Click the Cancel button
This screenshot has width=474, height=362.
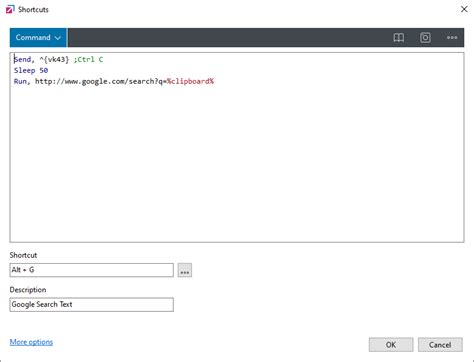(x=440, y=345)
